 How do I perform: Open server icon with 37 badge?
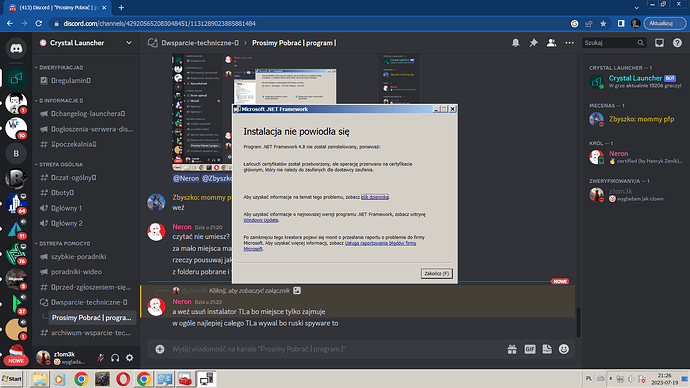(16, 304)
